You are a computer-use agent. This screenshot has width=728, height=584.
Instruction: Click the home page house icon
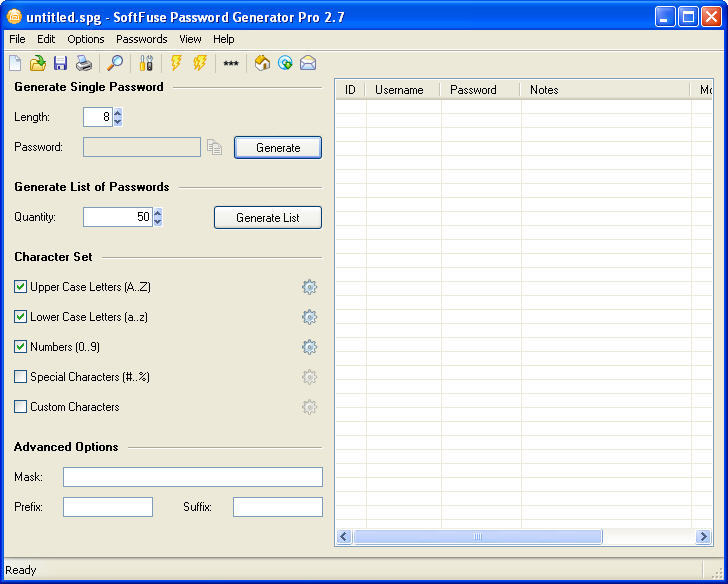click(x=262, y=63)
